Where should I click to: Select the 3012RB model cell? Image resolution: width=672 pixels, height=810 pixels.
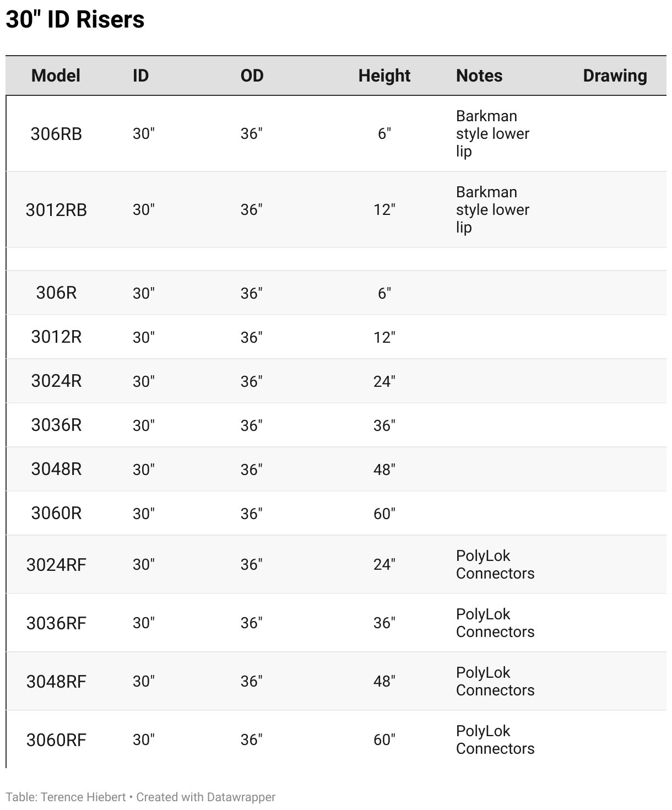coord(56,210)
